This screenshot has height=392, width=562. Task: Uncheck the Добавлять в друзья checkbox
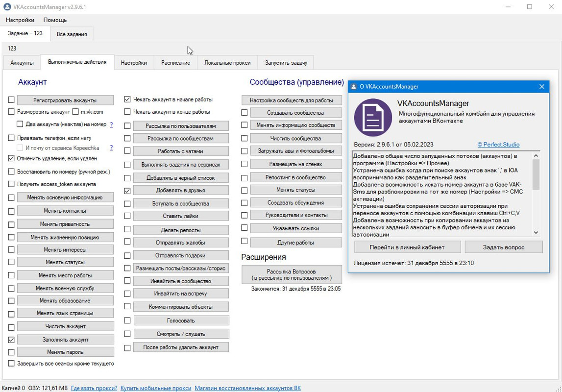click(x=127, y=191)
